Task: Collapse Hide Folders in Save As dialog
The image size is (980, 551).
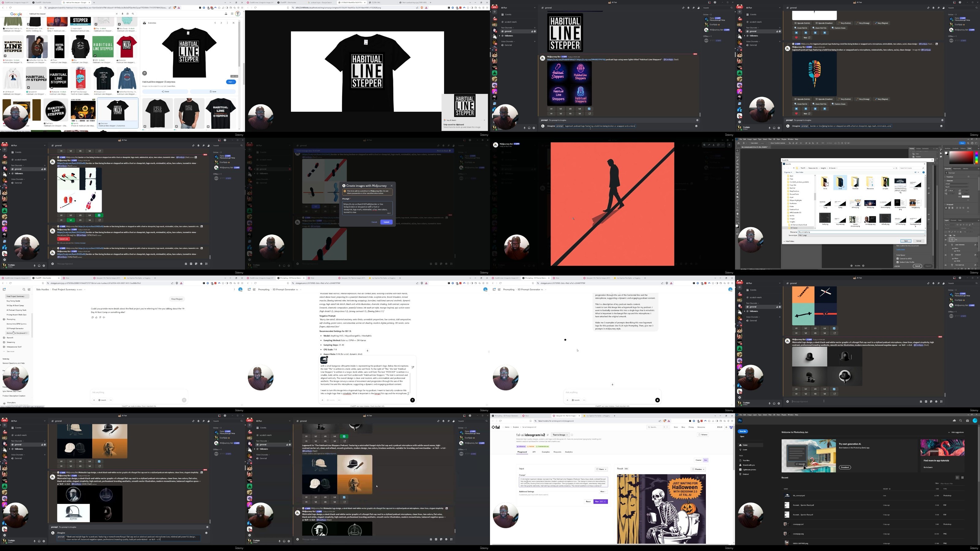Action: click(789, 242)
